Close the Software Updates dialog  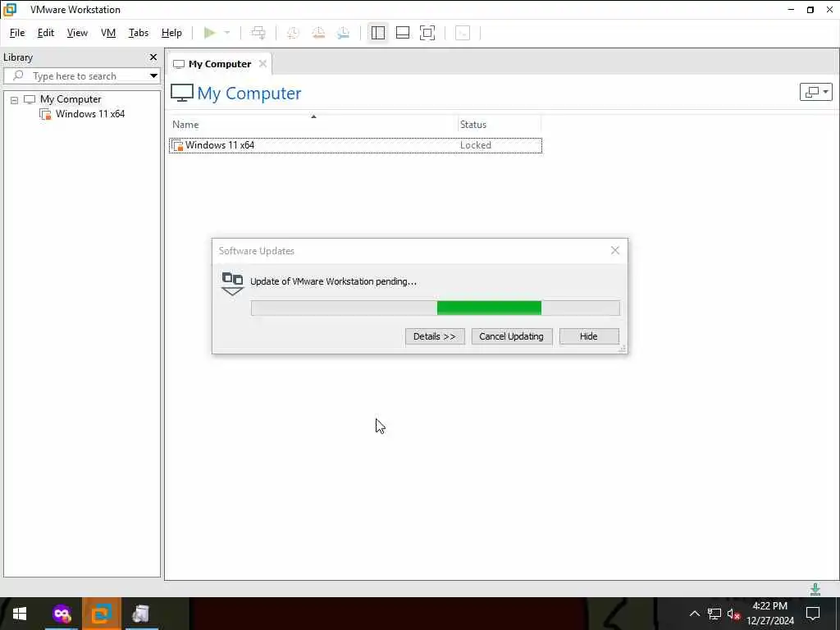(x=615, y=250)
